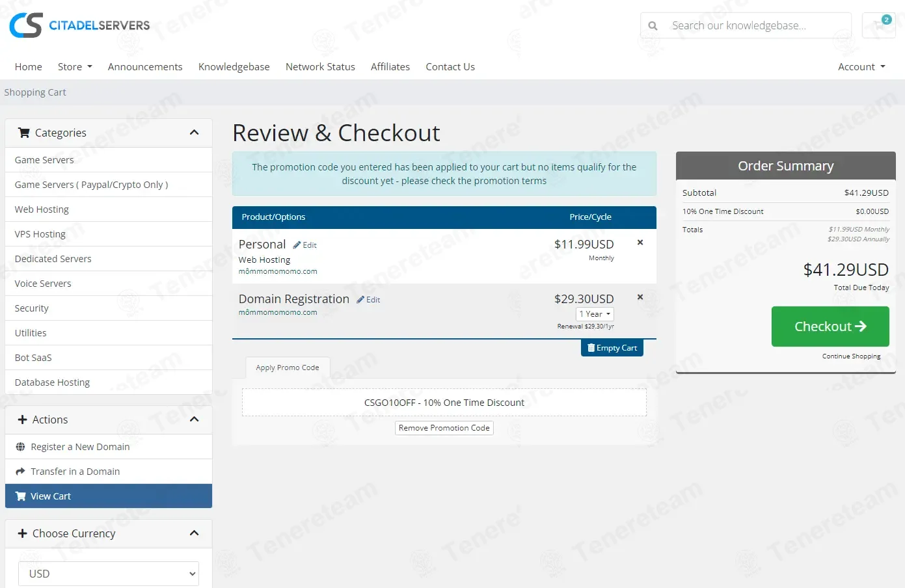The height and width of the screenshot is (588, 905).
Task: Open the shopping cart icon in header
Action: 879,25
